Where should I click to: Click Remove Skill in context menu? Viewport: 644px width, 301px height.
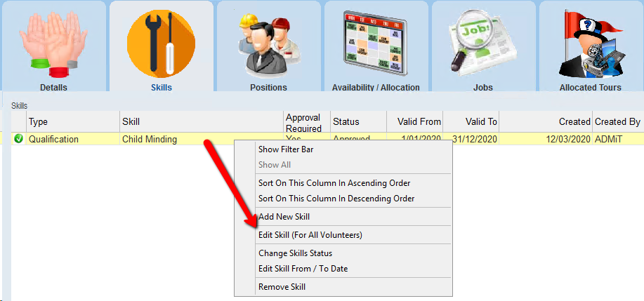[x=282, y=287]
